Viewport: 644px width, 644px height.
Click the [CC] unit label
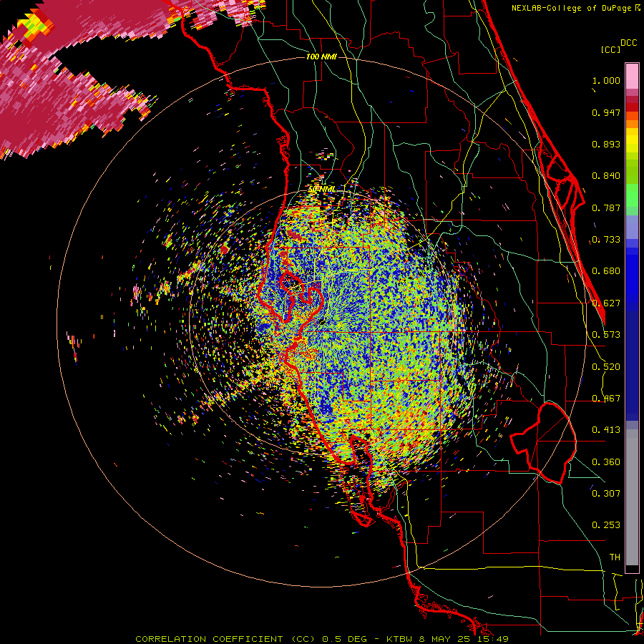tap(610, 49)
